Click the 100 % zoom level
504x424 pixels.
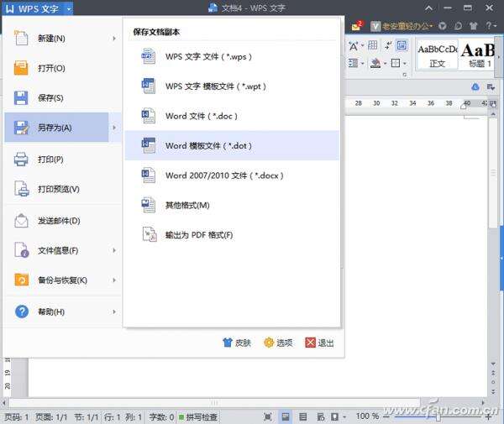(367, 416)
